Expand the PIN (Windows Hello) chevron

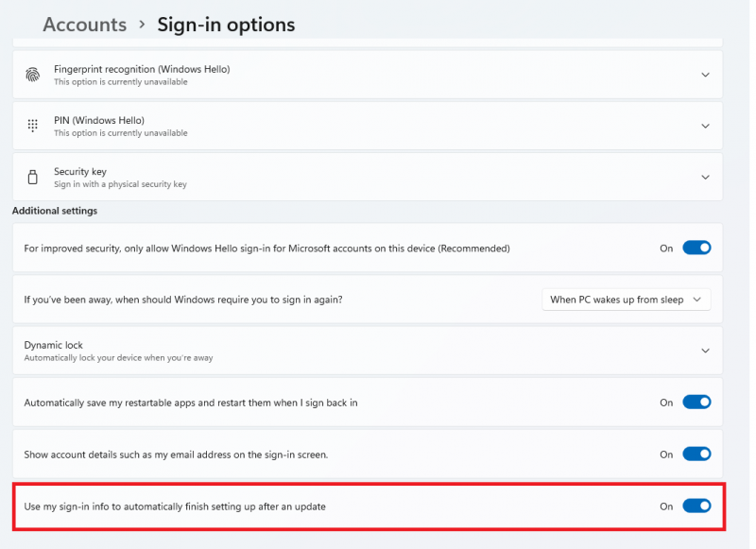coord(705,126)
